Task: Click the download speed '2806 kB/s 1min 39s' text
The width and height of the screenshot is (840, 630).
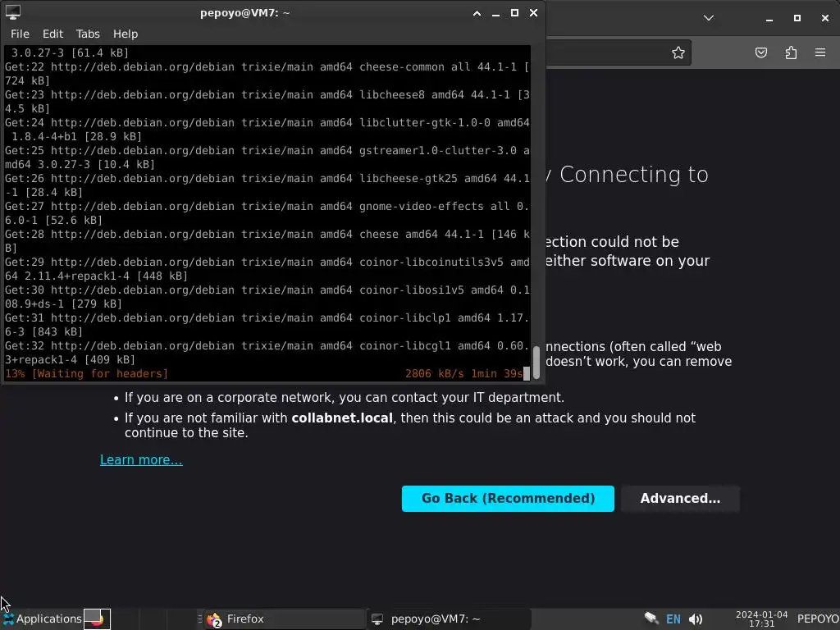Action: click(x=464, y=373)
